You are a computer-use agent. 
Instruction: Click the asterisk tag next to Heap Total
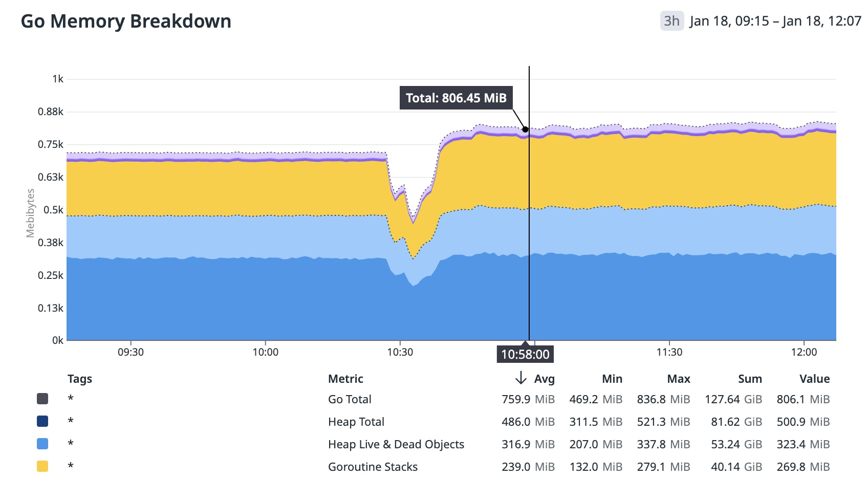[x=71, y=421]
